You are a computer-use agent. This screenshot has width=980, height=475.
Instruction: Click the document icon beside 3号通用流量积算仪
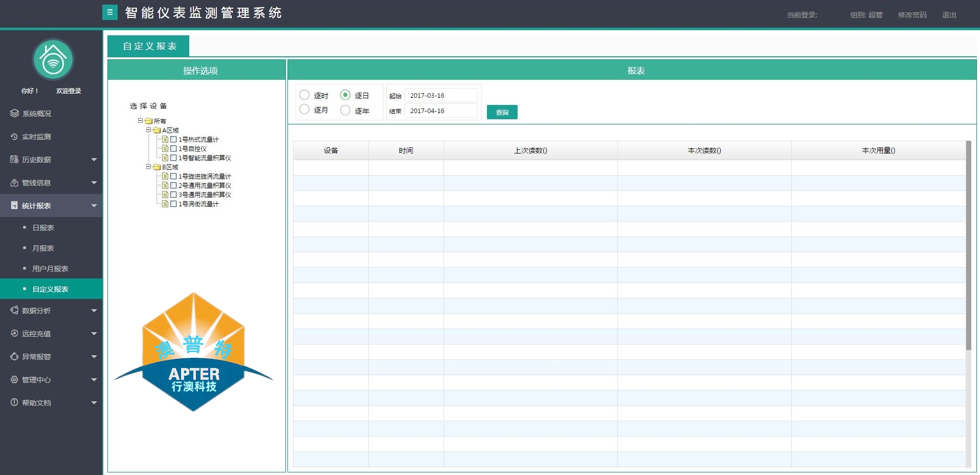tap(165, 195)
